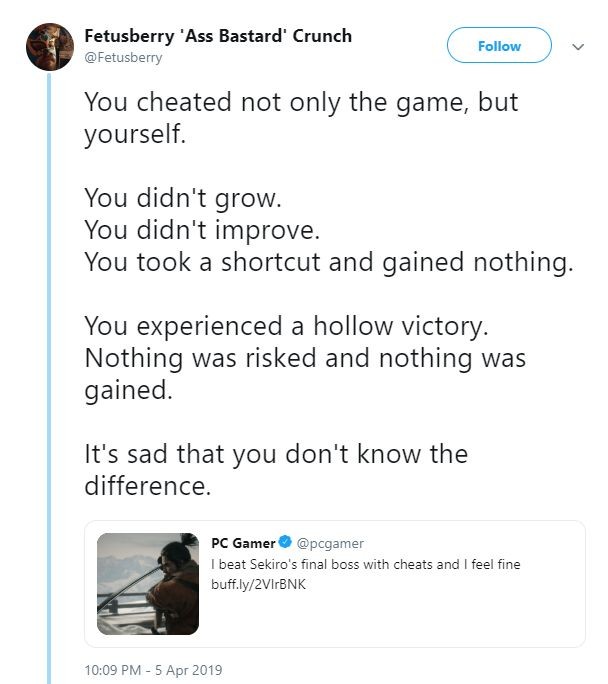Open the Fetusberry 'Ass Bastard' Crunch display name
The image size is (608, 684).
(x=218, y=36)
